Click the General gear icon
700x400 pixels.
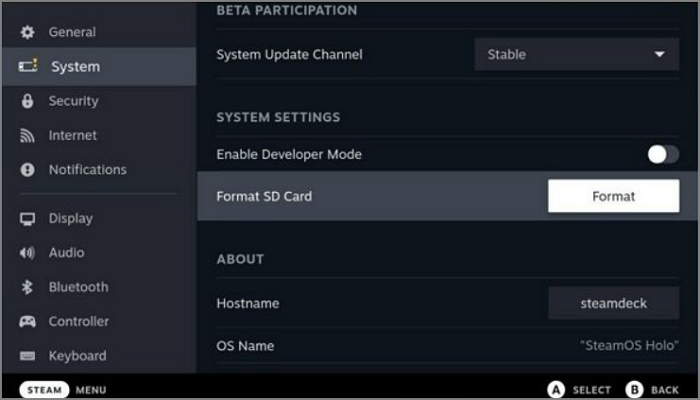(x=28, y=32)
